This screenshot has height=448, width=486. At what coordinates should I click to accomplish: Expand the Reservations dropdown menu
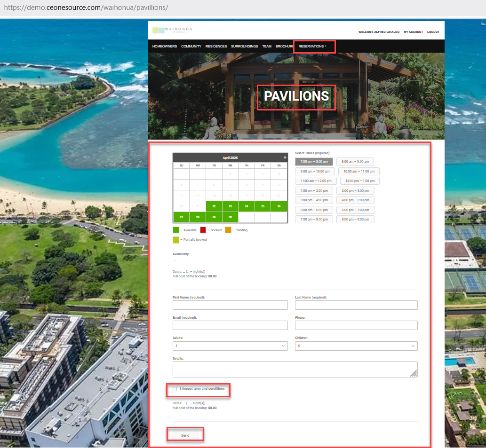click(x=312, y=47)
